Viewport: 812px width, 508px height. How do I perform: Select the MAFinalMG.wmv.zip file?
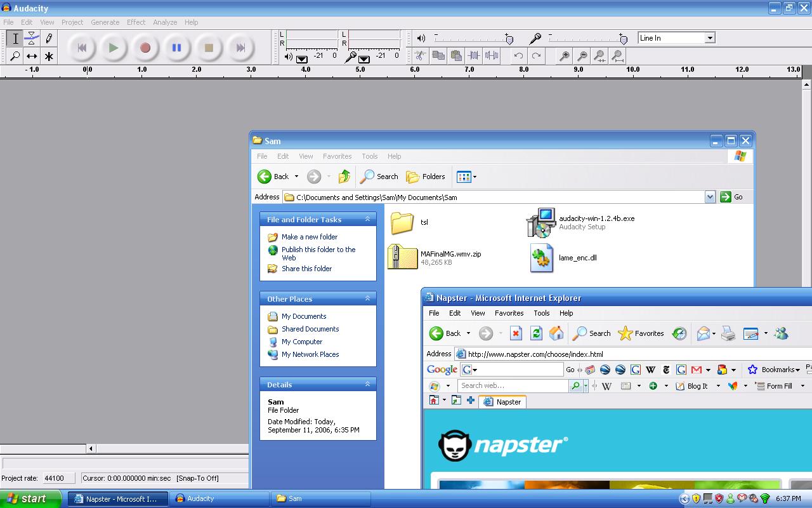pos(435,257)
